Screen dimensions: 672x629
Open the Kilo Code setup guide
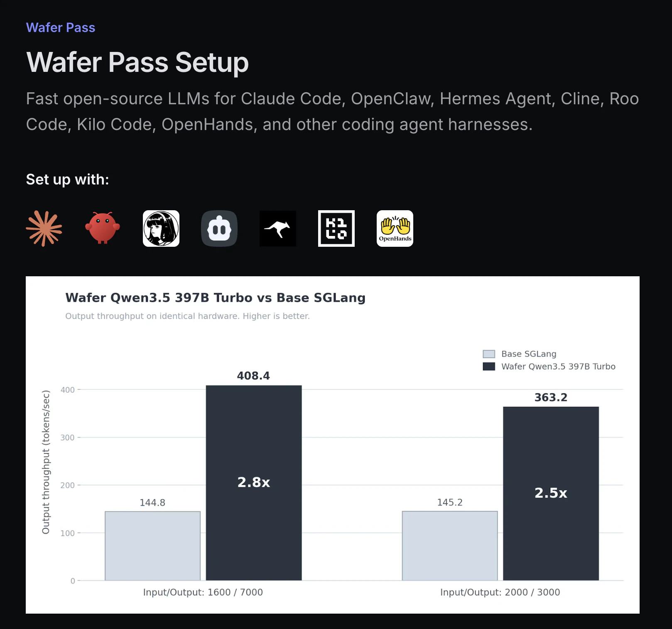[336, 229]
